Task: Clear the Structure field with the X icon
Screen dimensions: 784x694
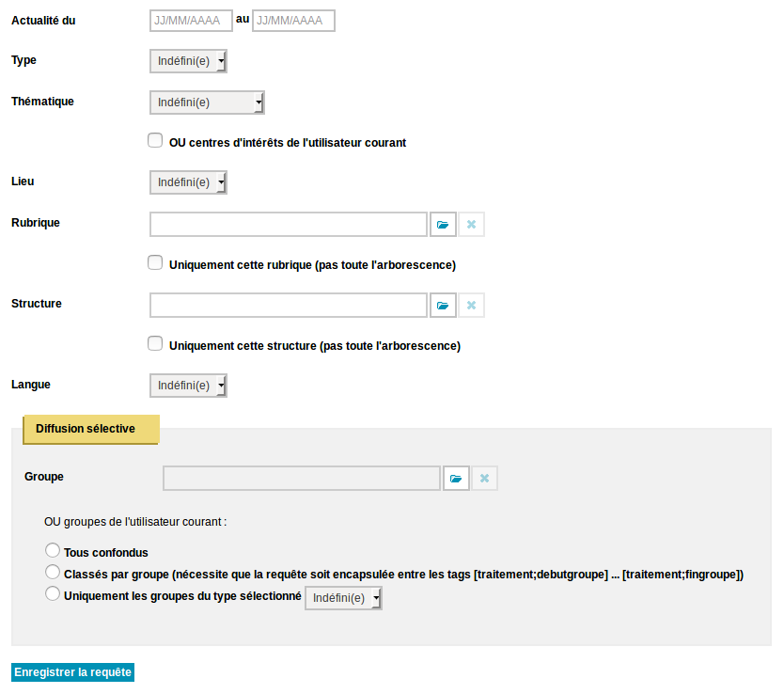Action: pyautogui.click(x=472, y=306)
